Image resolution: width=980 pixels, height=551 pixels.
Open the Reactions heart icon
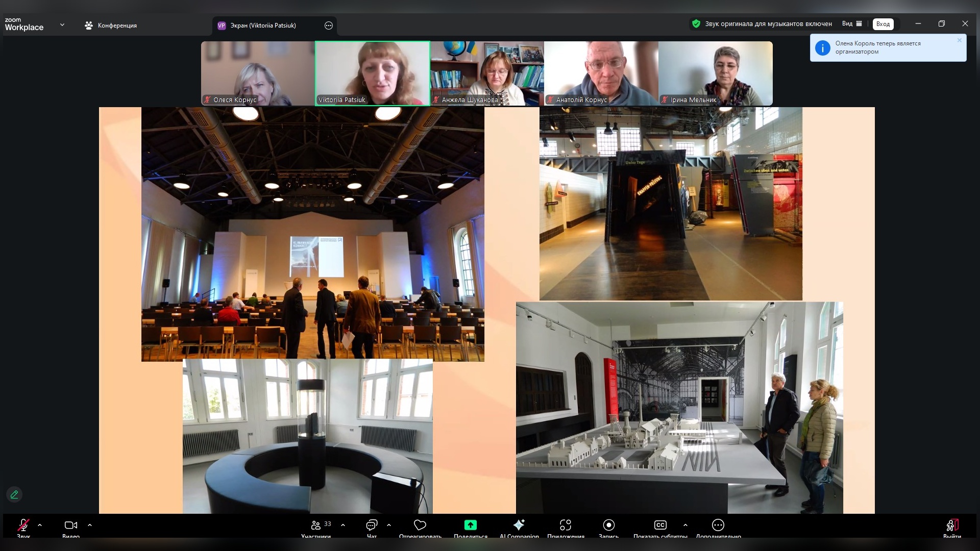[x=420, y=525]
